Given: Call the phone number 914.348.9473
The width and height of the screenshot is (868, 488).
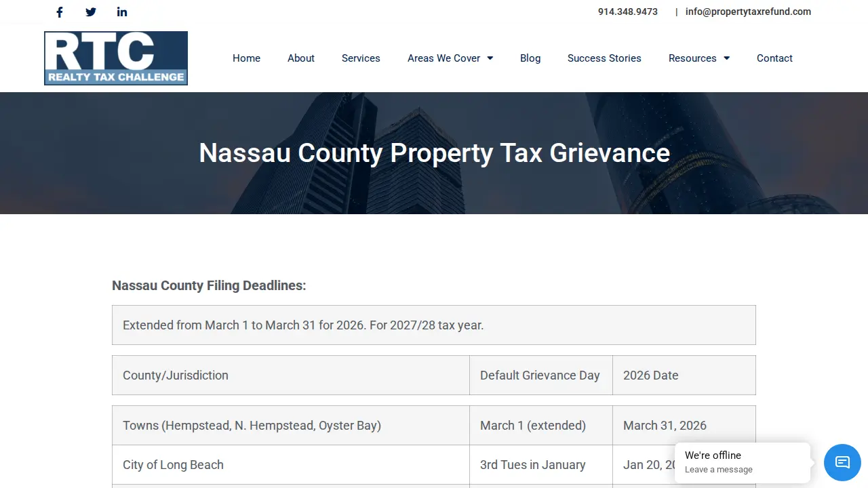Looking at the screenshot, I should pos(628,12).
